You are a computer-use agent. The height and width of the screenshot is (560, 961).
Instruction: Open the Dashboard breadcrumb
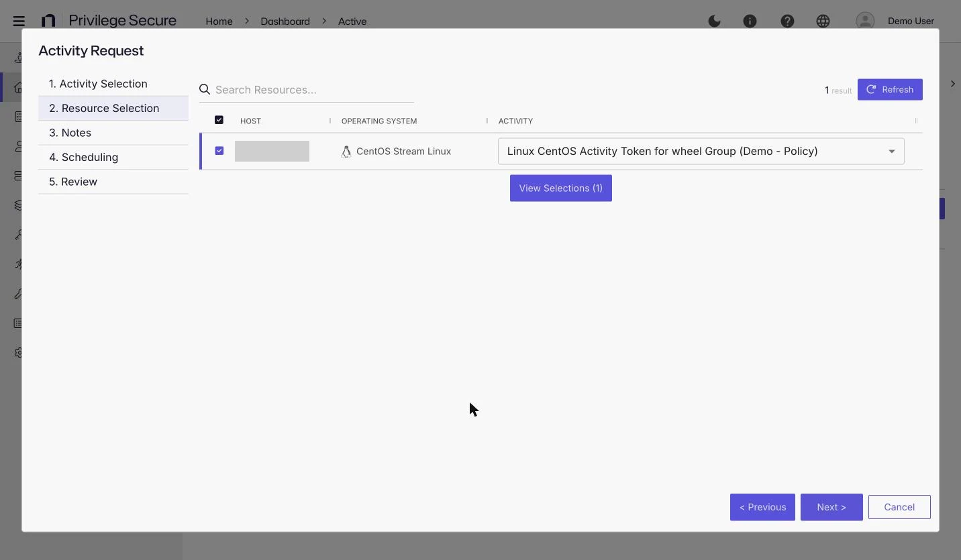click(x=285, y=21)
